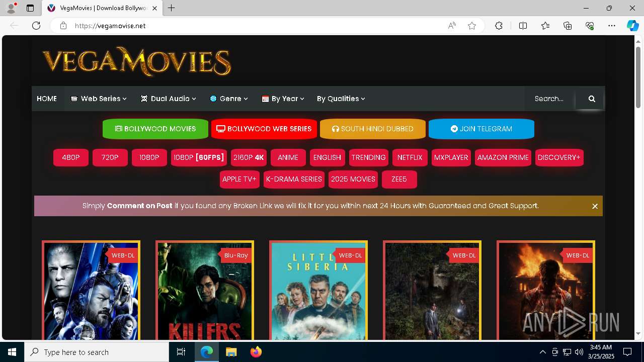This screenshot has width=644, height=362.
Task: Open the Discovery+ tag
Action: (x=559, y=157)
